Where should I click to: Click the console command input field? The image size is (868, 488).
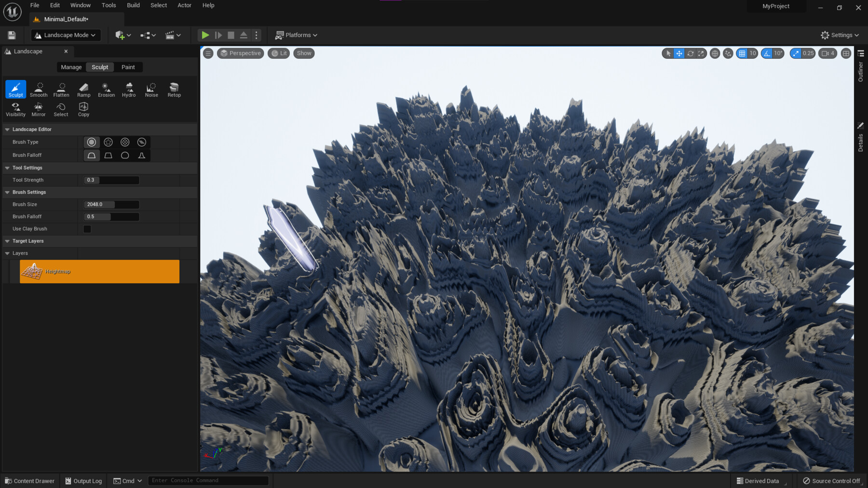point(208,480)
